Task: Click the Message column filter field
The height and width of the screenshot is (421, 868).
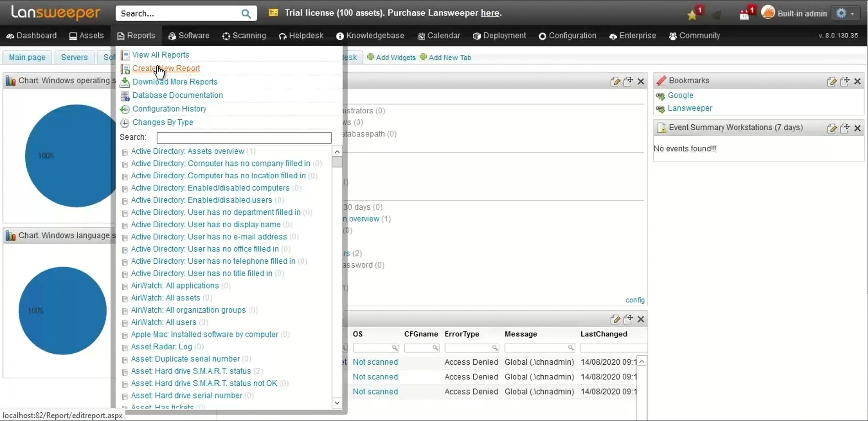Action: (539, 348)
